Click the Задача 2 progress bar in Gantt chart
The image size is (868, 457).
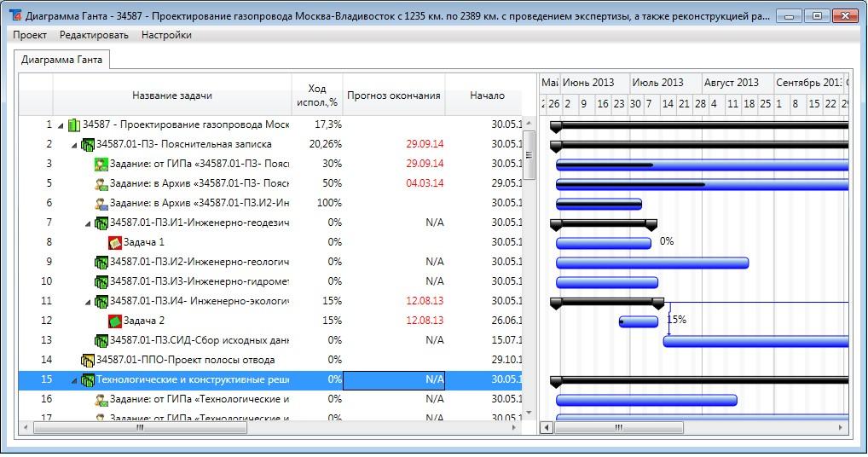tap(638, 321)
